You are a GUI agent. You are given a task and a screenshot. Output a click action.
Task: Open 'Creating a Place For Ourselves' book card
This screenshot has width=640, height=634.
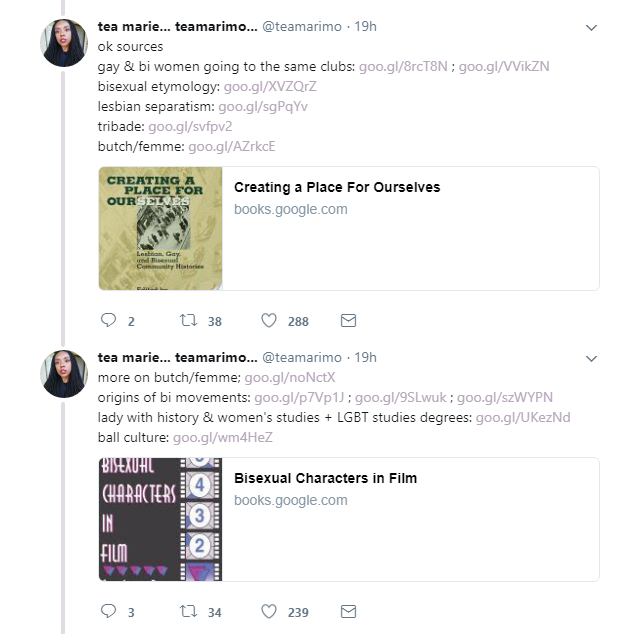pos(337,187)
